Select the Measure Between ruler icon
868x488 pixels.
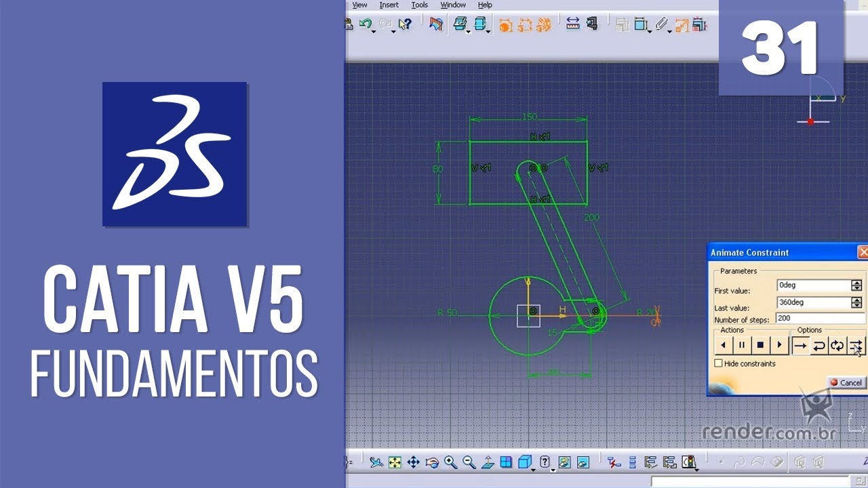pos(573,24)
